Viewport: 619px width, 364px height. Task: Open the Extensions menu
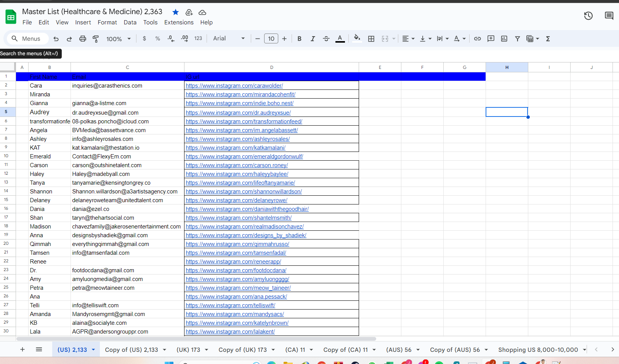click(x=179, y=22)
